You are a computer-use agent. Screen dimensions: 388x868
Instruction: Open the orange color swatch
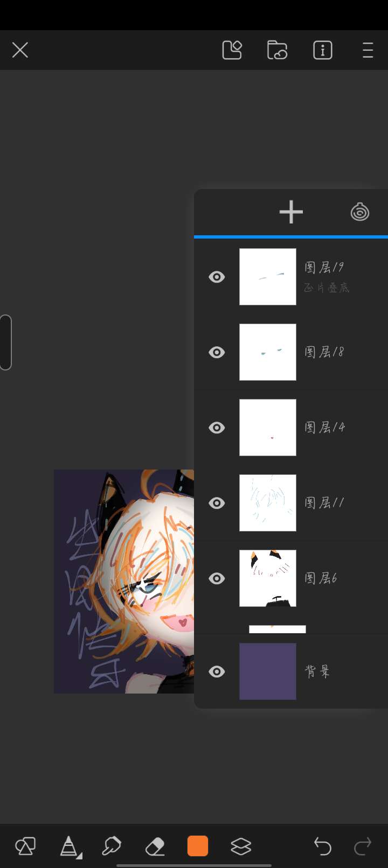pos(198,846)
